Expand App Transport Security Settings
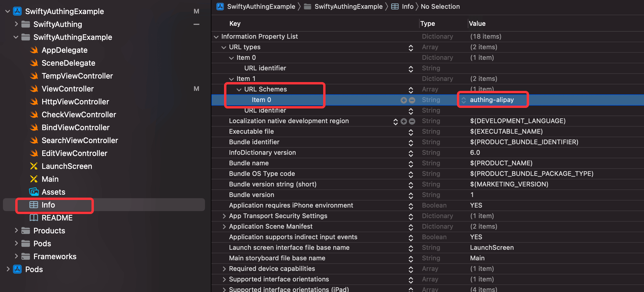 coord(224,216)
